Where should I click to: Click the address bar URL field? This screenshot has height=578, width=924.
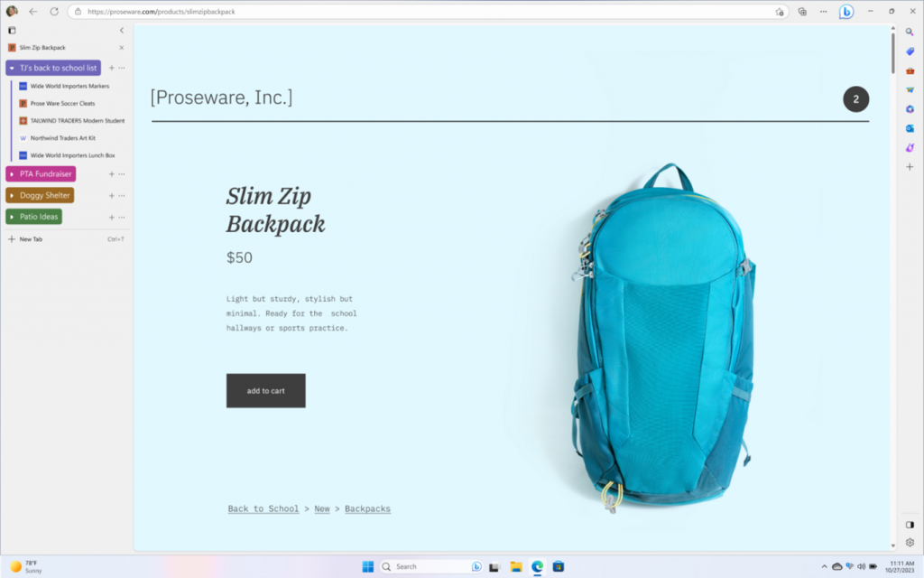[x=424, y=12]
